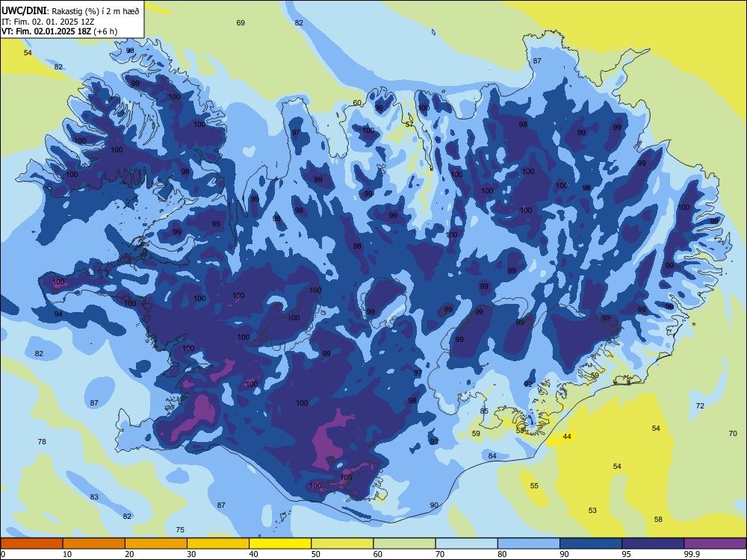Screen dimensions: 747x560
Task: Click the pale green 60–70 legend swatch
Action: [x=404, y=544]
